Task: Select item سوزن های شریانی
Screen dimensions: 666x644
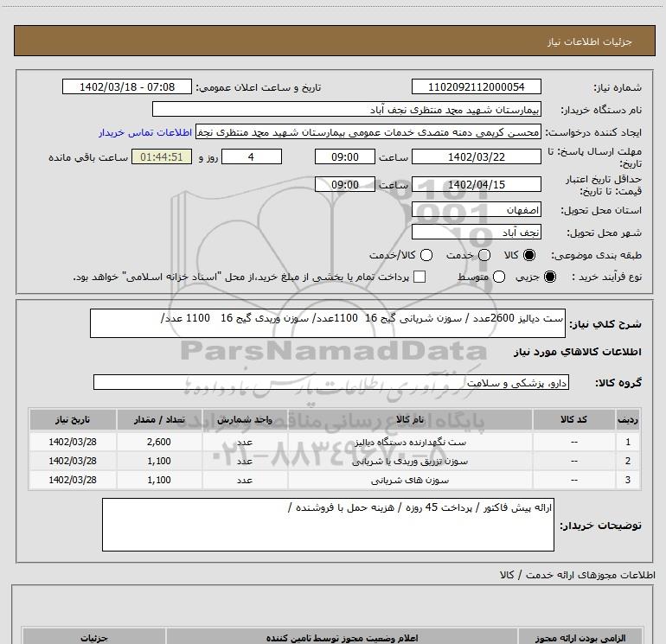Action: 410,480
